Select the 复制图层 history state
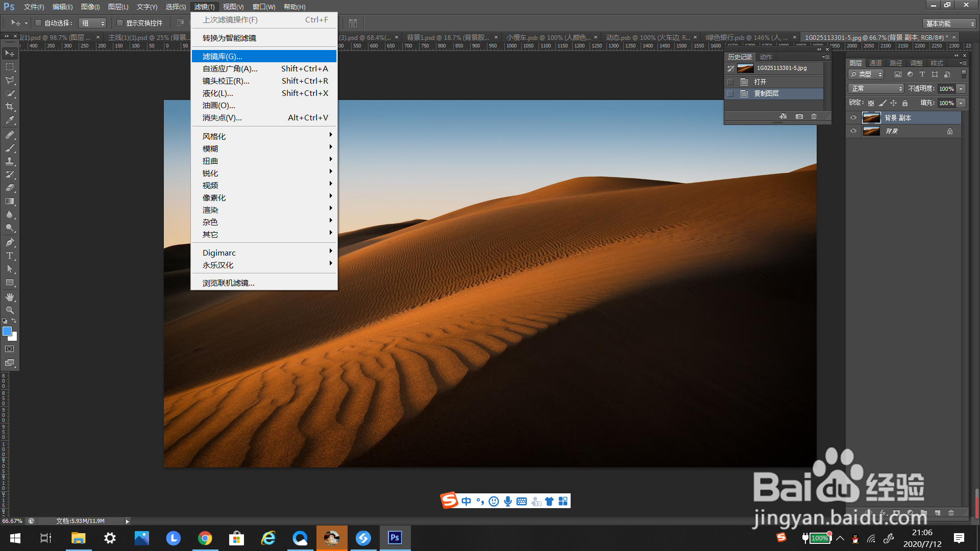980x551 pixels. (766, 94)
